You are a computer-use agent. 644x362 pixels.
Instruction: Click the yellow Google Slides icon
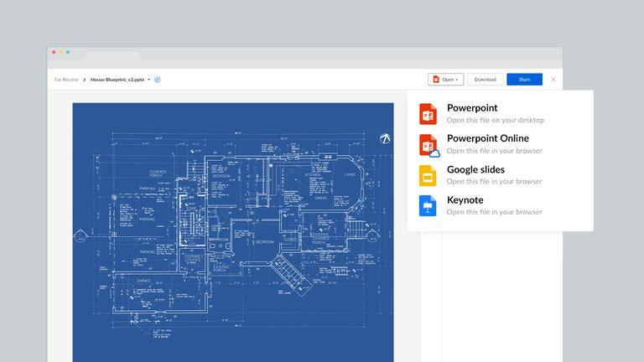(x=428, y=175)
